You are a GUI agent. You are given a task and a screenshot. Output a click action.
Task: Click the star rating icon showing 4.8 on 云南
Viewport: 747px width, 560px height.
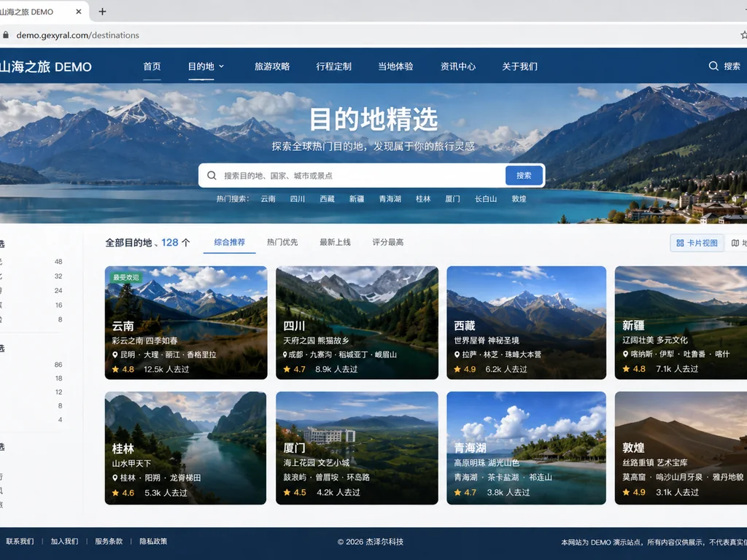pos(116,369)
